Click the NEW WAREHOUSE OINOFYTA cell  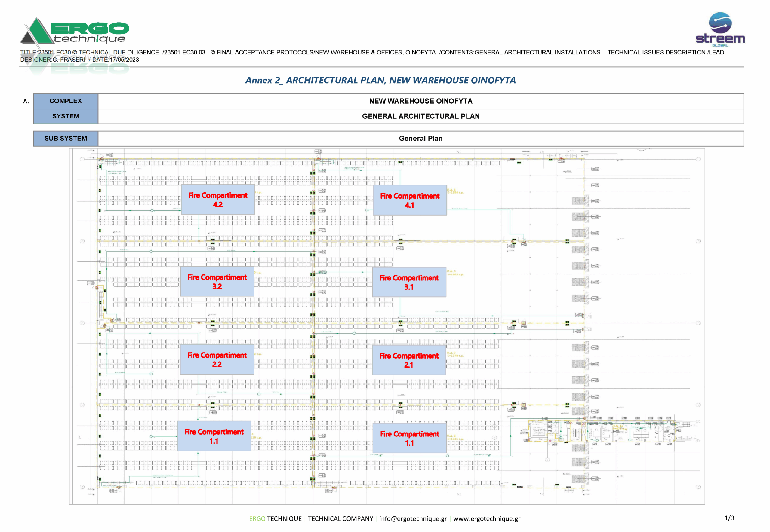420,101
